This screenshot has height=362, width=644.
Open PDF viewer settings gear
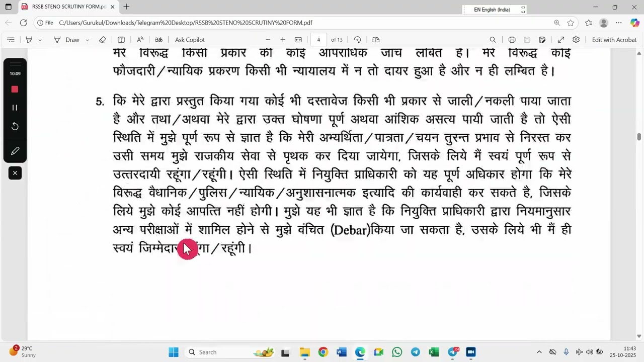point(576,40)
